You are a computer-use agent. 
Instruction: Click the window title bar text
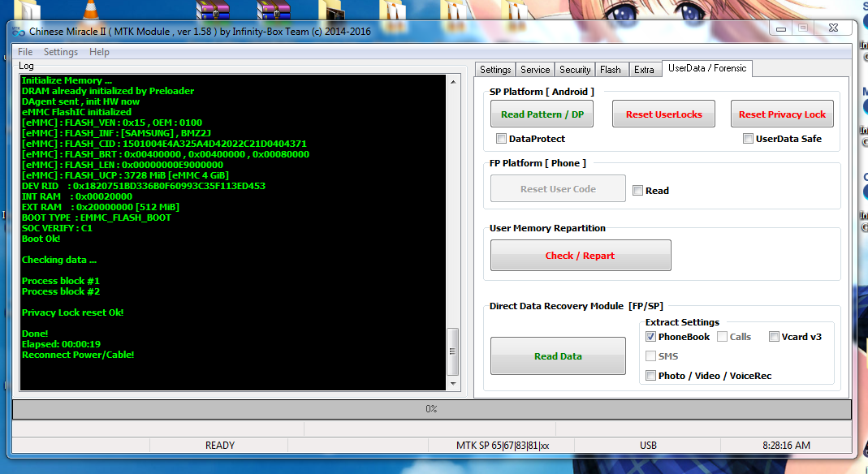(200, 32)
